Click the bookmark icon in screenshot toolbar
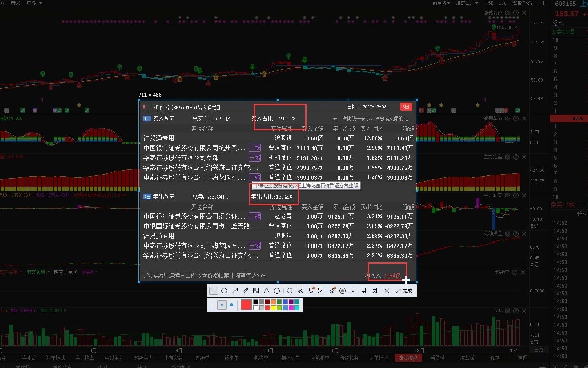Viewport: 588px width, 368px height. (x=374, y=291)
